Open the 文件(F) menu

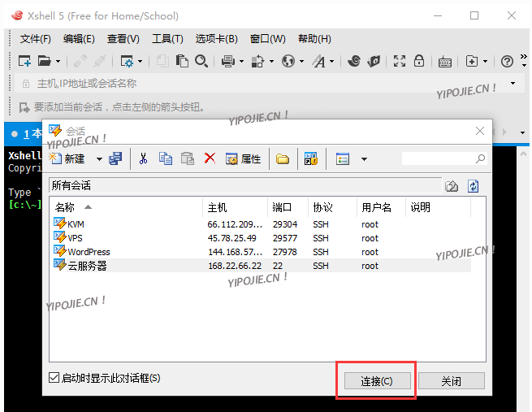point(35,39)
